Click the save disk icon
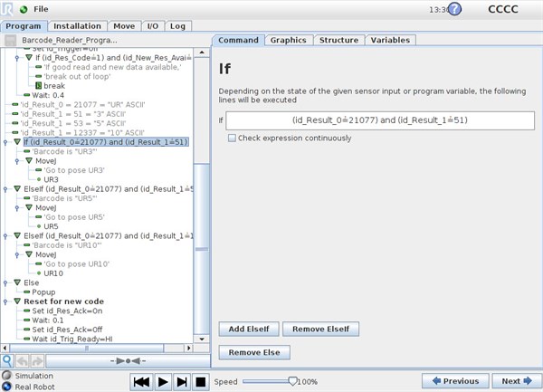 10,40
